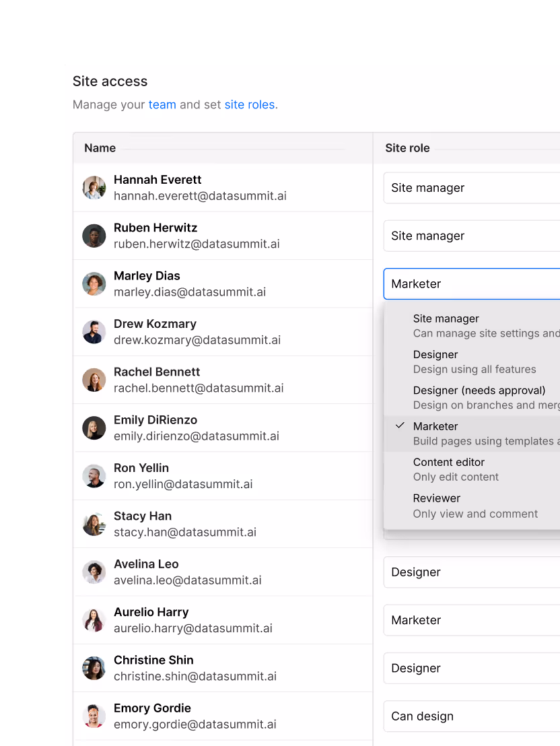Open the site roles link
Viewport: 560px width, 746px height.
click(250, 104)
